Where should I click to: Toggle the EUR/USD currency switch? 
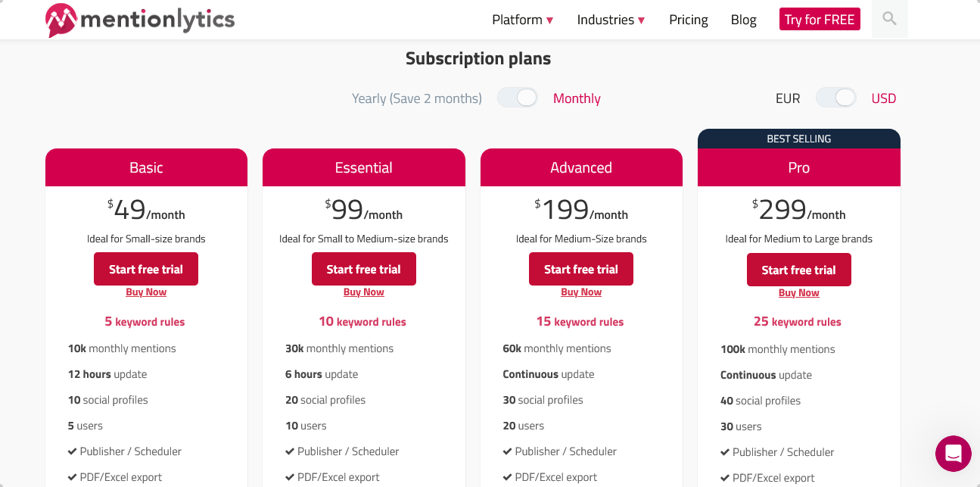coord(836,98)
